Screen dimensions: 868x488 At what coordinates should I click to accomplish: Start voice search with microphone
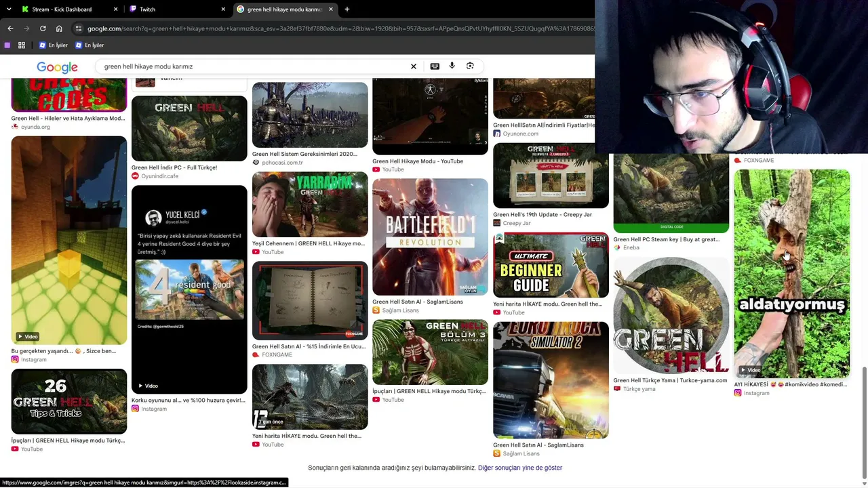452,66
